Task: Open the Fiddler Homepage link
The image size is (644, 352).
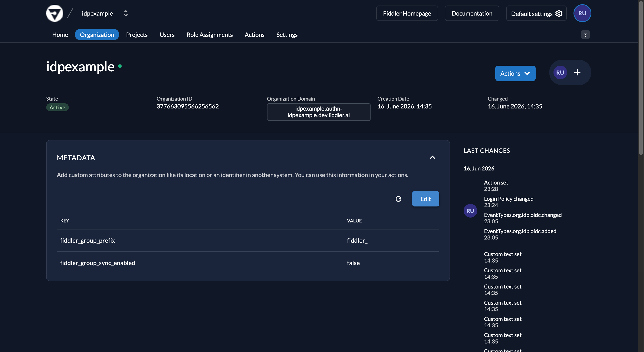Action: click(407, 13)
